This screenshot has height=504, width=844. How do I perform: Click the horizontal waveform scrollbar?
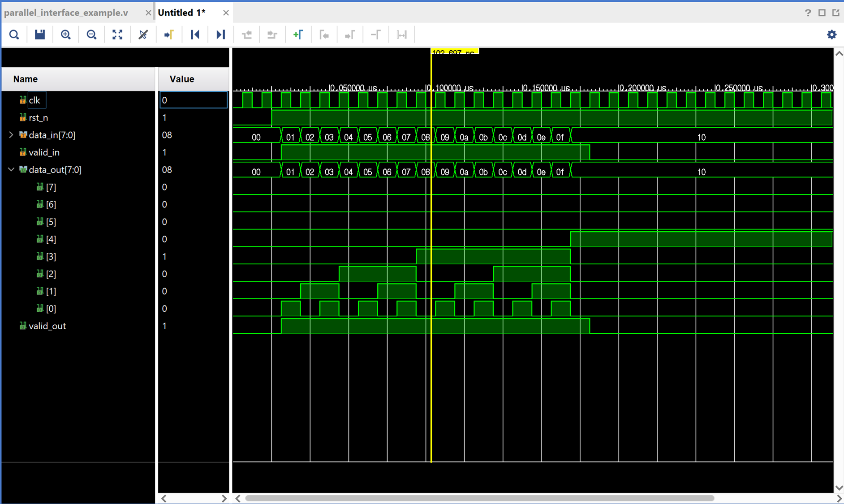pyautogui.click(x=479, y=498)
